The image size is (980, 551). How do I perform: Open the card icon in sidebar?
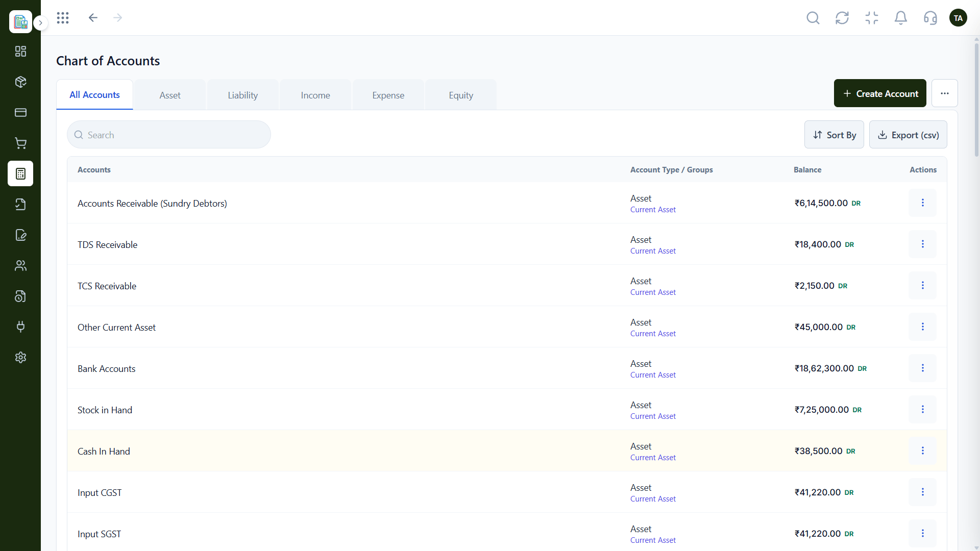pos(20,113)
